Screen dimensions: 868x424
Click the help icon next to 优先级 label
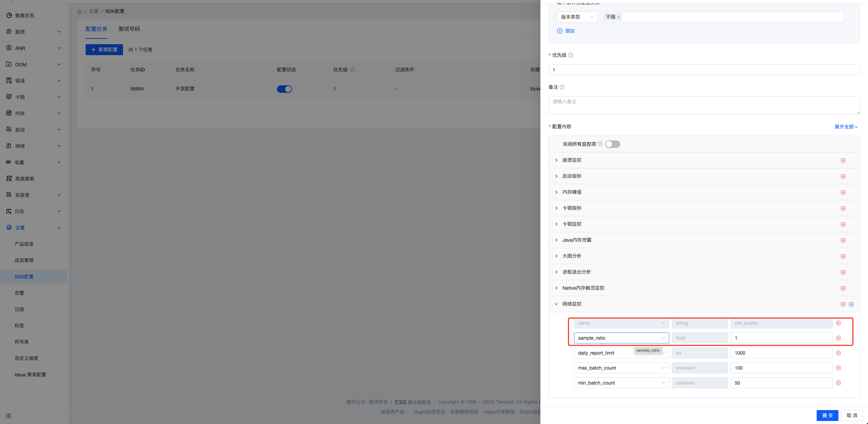click(571, 55)
